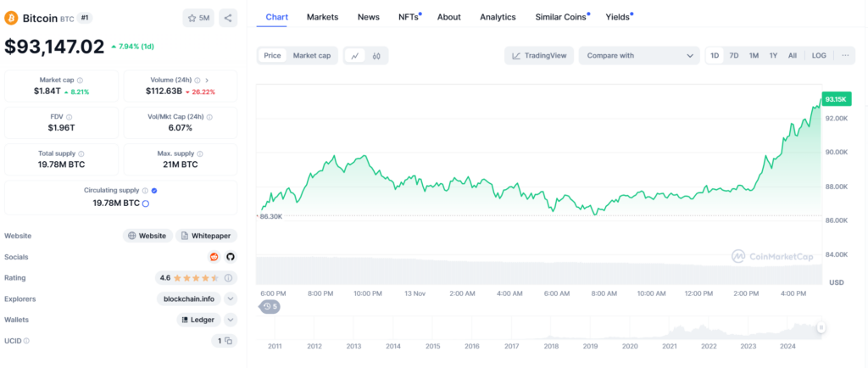
Task: Click the Bitcoin logo icon
Action: pyautogui.click(x=11, y=19)
